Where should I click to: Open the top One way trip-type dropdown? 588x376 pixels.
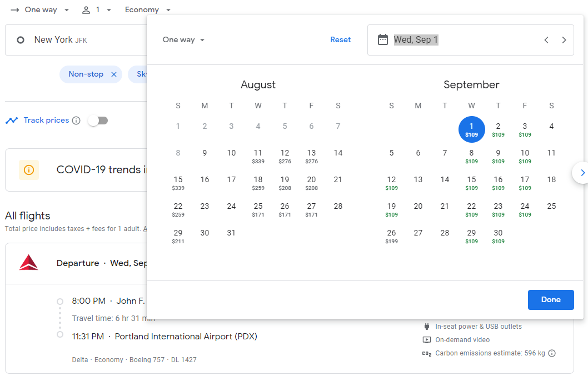(41, 10)
